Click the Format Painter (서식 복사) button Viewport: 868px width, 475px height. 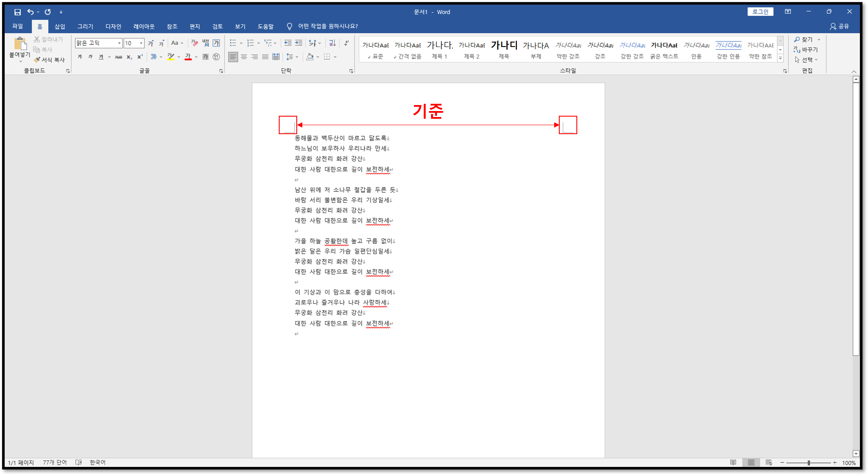(x=49, y=60)
